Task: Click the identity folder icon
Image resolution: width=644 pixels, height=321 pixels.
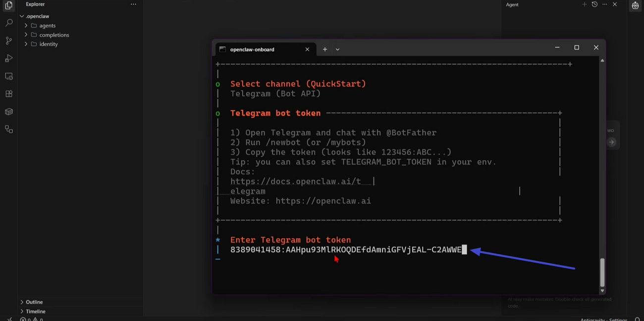Action: pos(34,44)
